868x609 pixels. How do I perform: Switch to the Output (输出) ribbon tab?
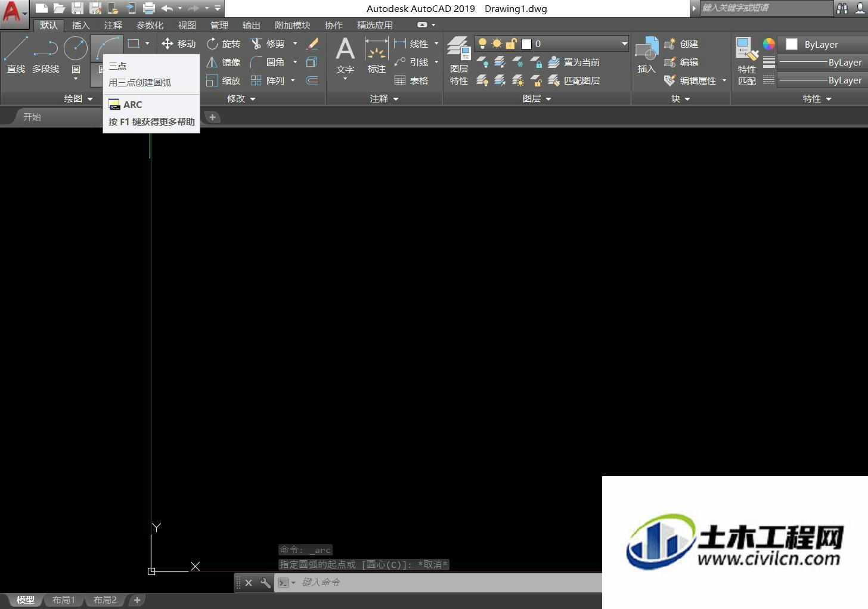click(251, 25)
